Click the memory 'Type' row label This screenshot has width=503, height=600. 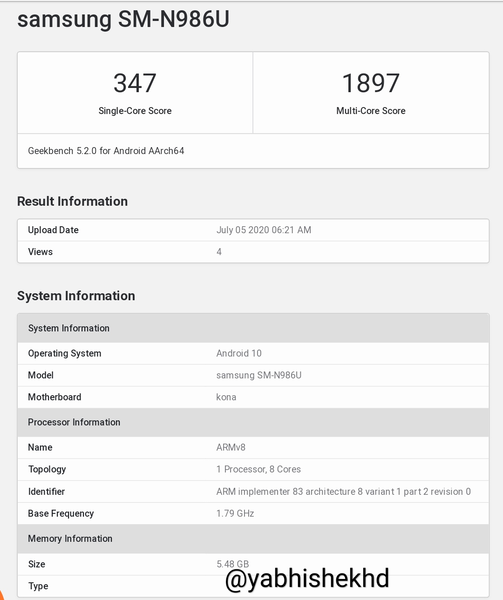coord(38,586)
